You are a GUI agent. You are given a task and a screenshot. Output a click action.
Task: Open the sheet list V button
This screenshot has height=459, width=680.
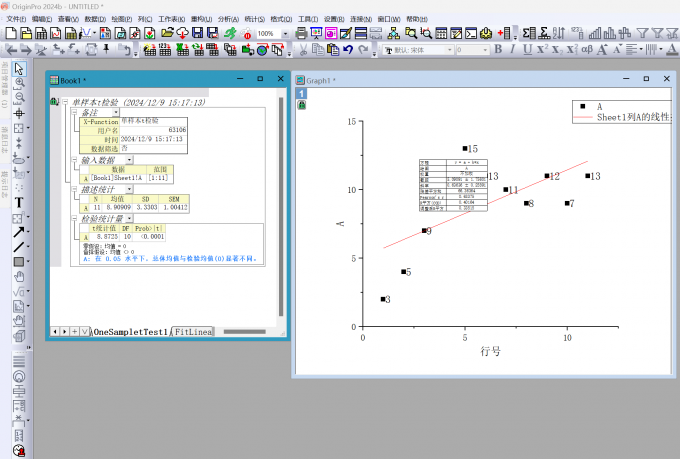click(84, 331)
